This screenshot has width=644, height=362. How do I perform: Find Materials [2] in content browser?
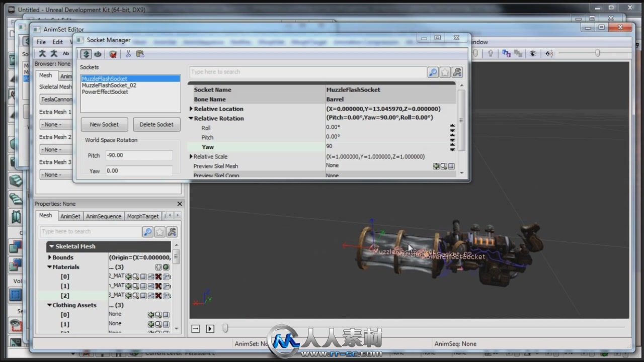click(x=136, y=296)
